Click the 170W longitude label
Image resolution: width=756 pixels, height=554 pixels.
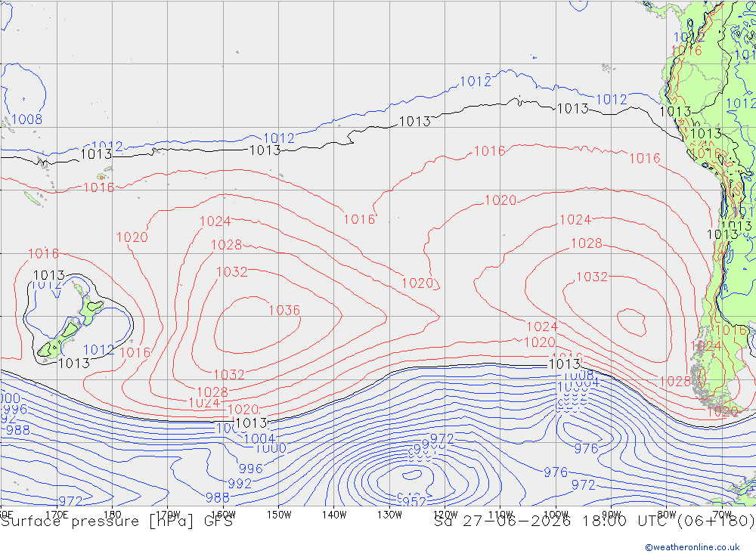(168, 515)
